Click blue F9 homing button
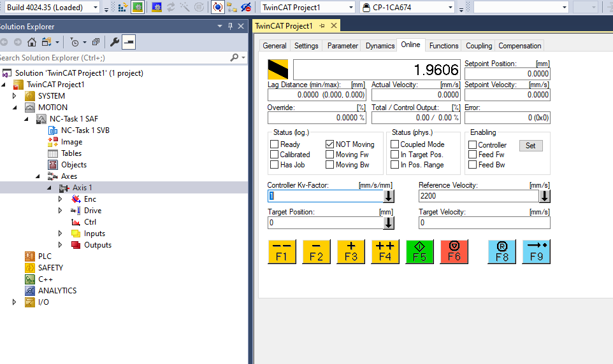Image resolution: width=613 pixels, height=364 pixels. [x=536, y=252]
